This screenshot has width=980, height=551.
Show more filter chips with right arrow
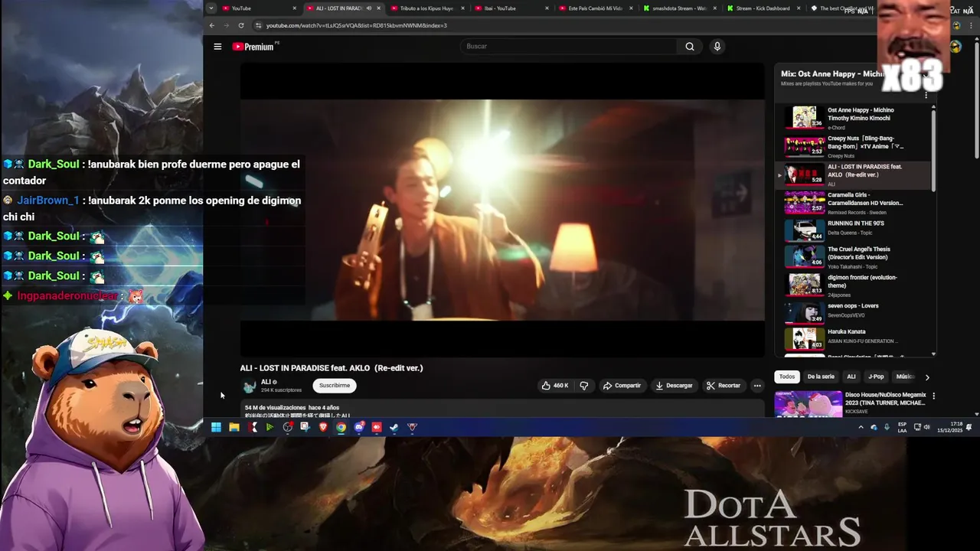927,377
